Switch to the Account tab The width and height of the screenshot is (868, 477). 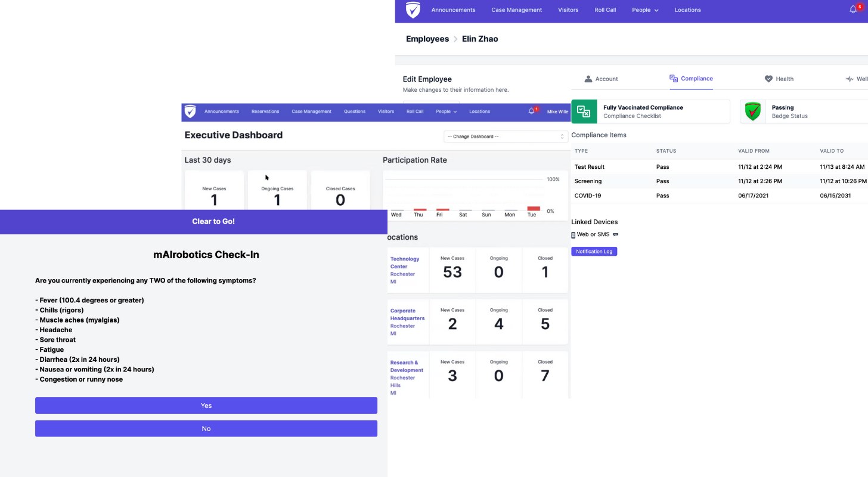click(601, 79)
